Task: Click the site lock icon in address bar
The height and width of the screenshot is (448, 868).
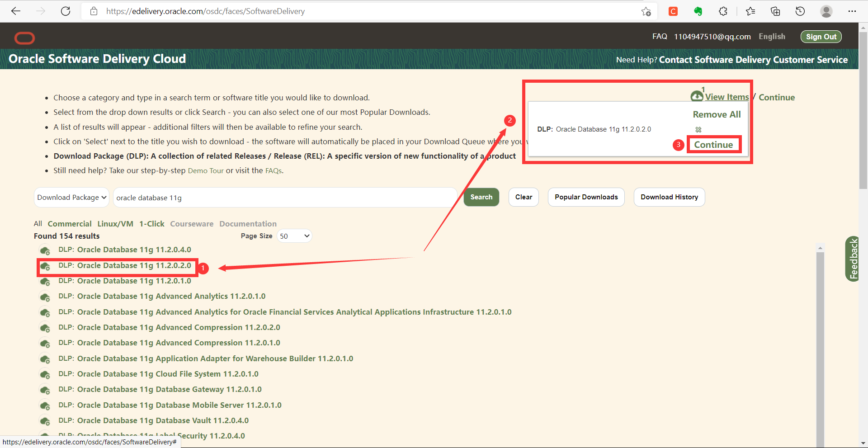Action: (94, 11)
